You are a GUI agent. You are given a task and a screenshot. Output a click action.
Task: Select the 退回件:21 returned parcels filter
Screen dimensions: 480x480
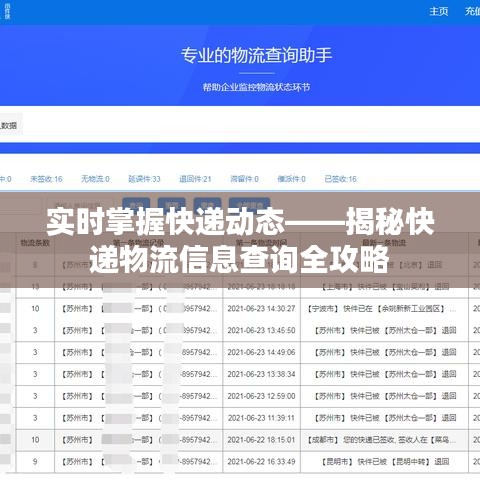click(x=195, y=179)
